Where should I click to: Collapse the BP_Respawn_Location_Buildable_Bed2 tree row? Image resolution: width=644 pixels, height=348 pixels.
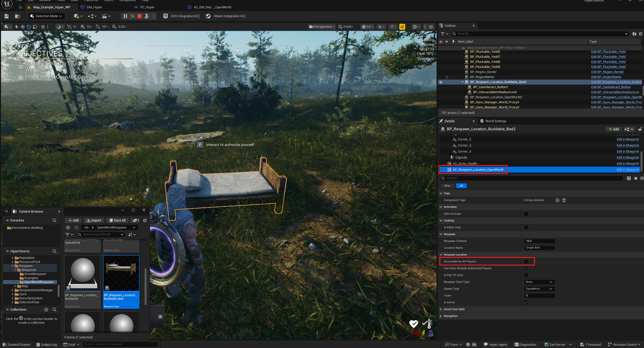pyautogui.click(x=462, y=82)
